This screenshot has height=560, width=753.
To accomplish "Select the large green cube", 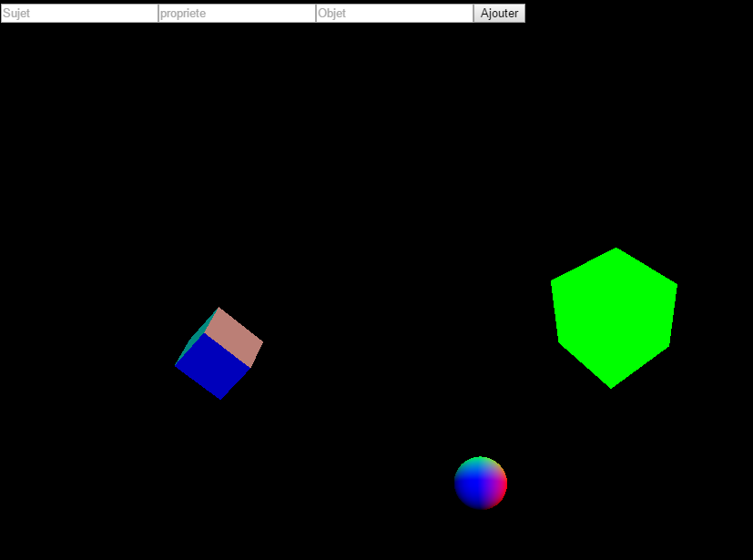I will click(x=614, y=318).
